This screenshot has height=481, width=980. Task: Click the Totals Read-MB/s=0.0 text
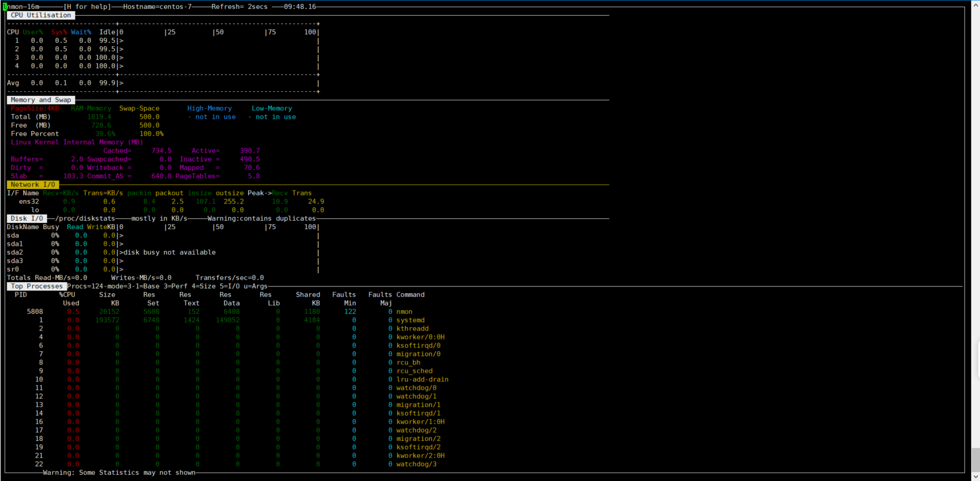pos(47,278)
